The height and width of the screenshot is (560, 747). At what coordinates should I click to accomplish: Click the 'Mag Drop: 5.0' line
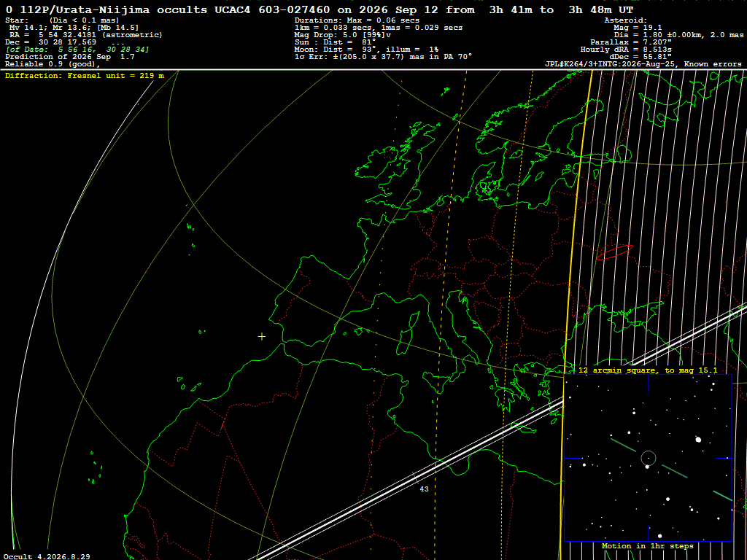coord(343,35)
